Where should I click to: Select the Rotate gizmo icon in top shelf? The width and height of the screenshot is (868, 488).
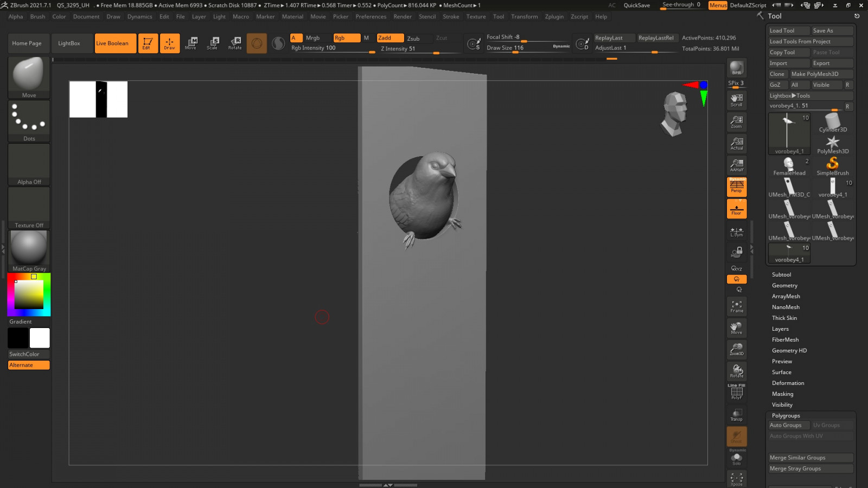point(235,43)
